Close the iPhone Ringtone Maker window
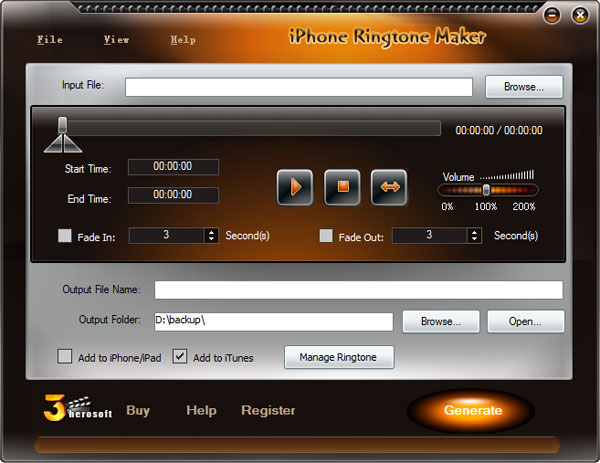Image resolution: width=600 pixels, height=463 pixels. tap(580, 15)
